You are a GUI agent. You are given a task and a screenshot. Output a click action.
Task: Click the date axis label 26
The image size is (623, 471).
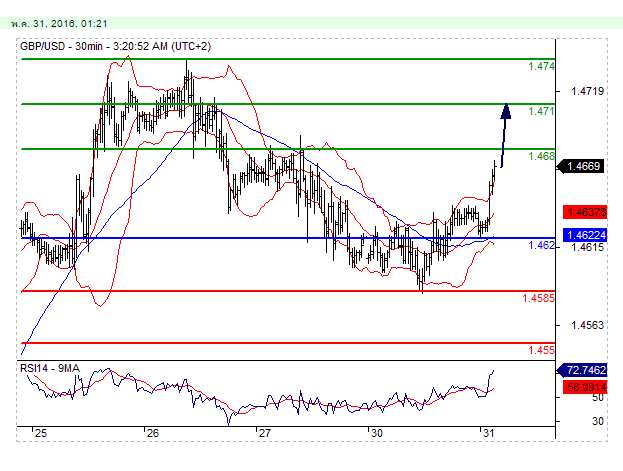point(153,433)
